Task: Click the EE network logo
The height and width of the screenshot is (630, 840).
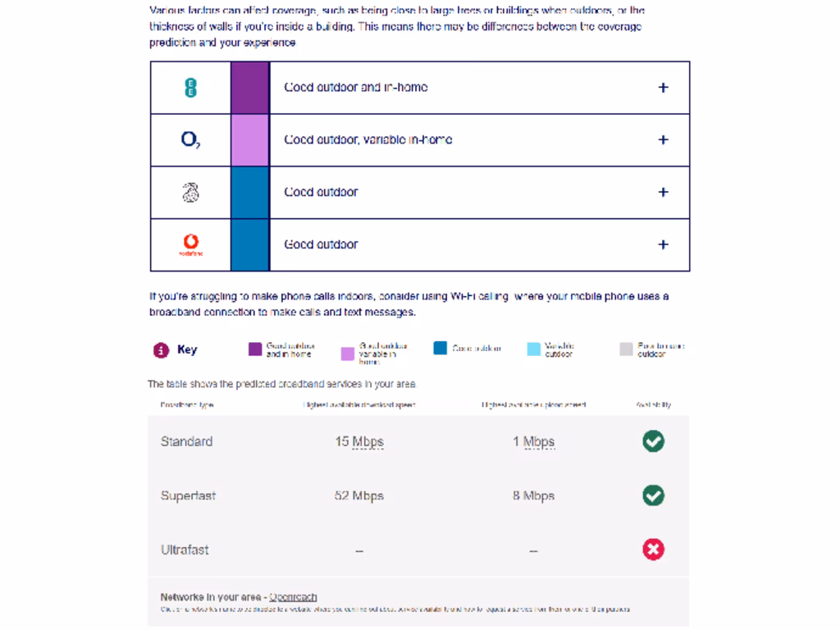Action: pyautogui.click(x=190, y=88)
